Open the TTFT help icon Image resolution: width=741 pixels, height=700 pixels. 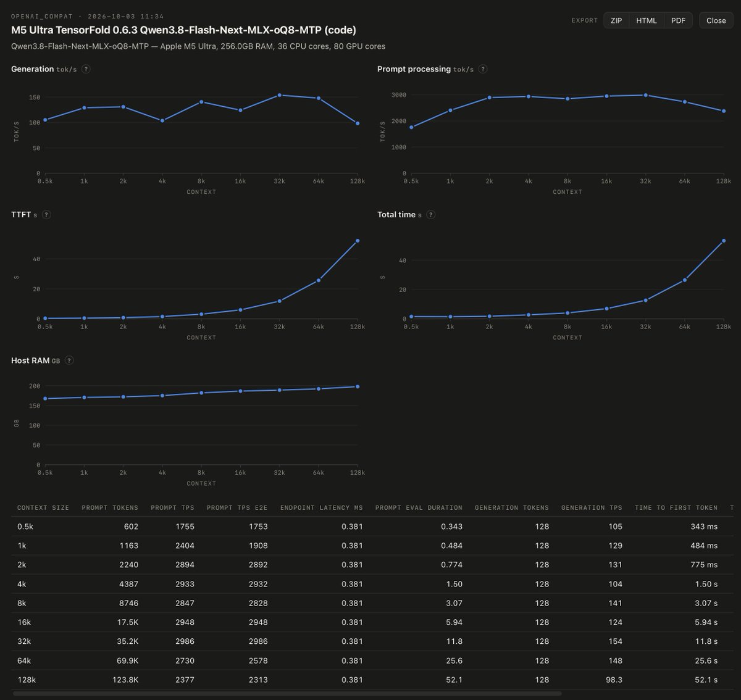click(x=46, y=215)
